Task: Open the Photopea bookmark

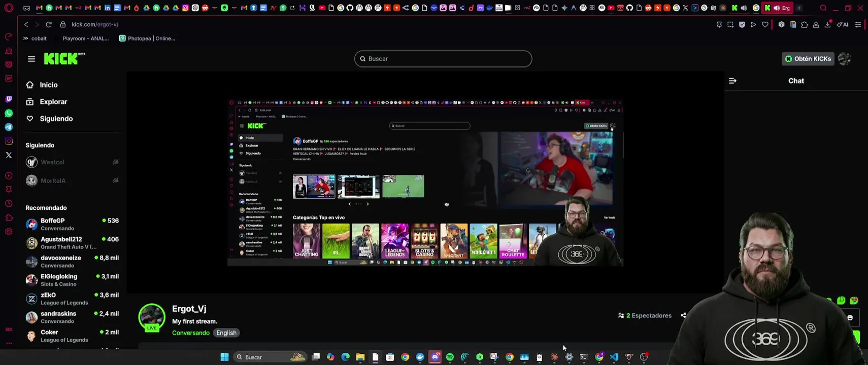Action: tap(147, 39)
